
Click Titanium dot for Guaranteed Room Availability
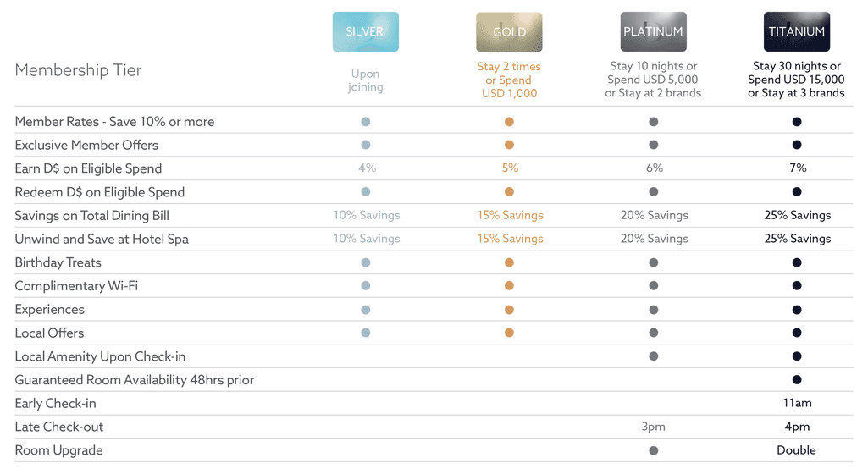click(x=797, y=380)
